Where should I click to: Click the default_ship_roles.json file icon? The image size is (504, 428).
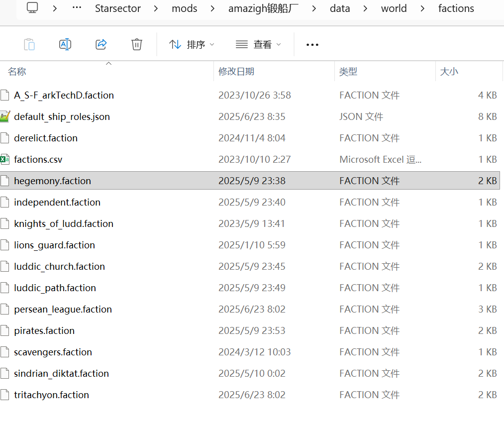[5, 116]
